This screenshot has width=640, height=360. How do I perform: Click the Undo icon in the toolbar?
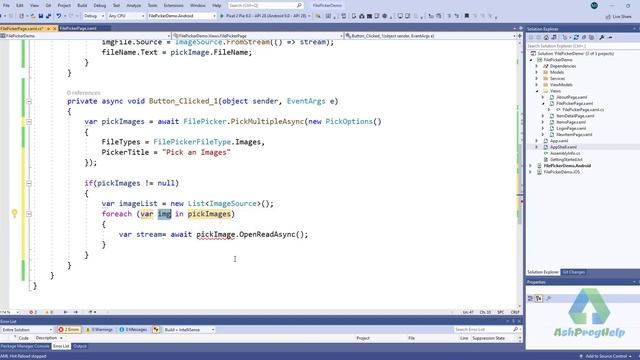click(x=59, y=16)
